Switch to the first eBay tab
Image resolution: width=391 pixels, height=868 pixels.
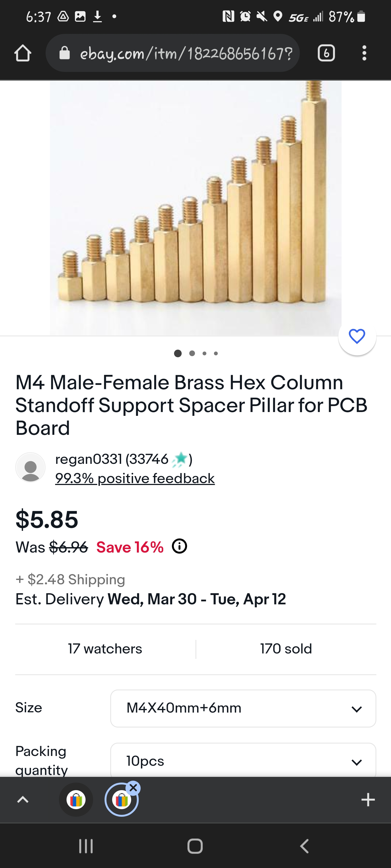(x=76, y=800)
